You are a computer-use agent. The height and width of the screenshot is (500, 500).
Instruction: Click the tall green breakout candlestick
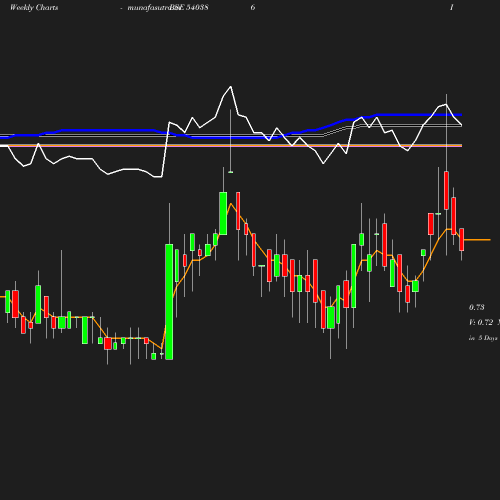(169, 302)
